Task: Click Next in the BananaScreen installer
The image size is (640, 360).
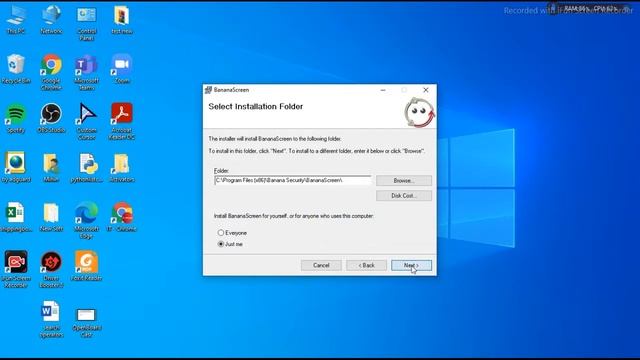Action: coord(411,265)
